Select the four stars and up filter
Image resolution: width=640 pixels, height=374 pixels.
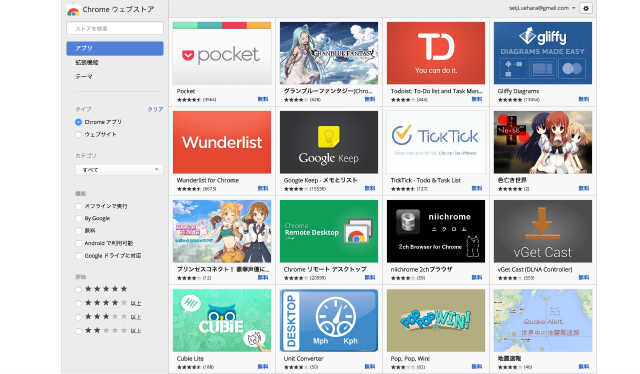coord(78,303)
